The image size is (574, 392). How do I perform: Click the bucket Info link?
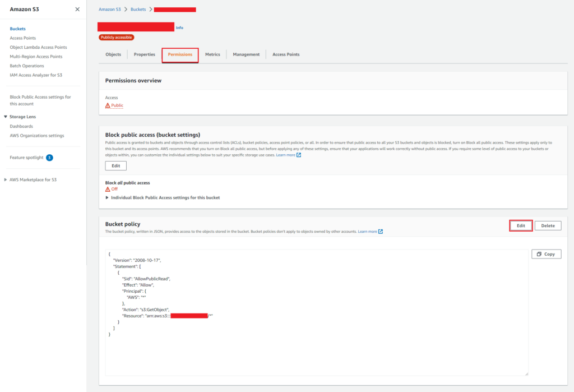[x=179, y=27]
